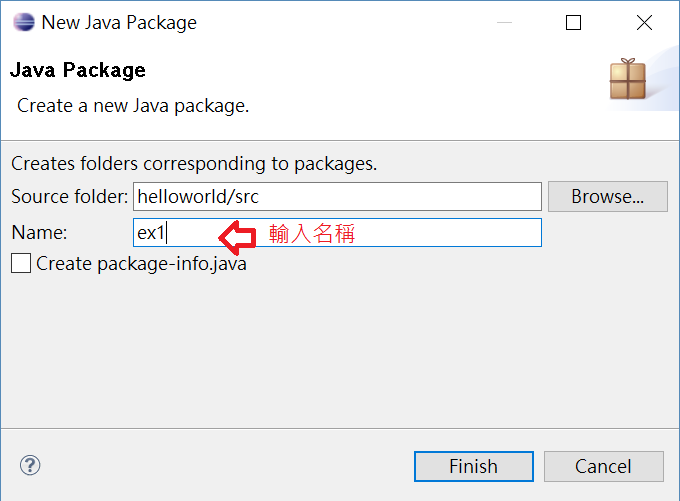Open the help question mark icon
The width and height of the screenshot is (680, 501).
click(x=30, y=465)
